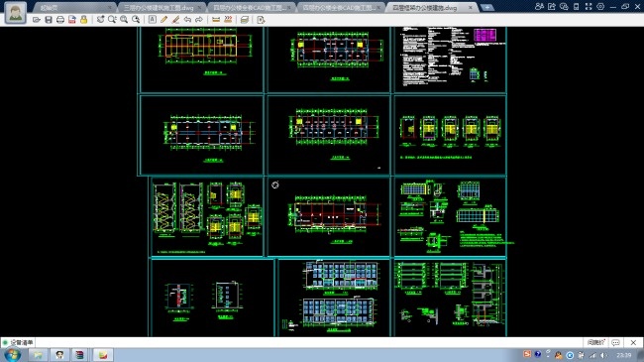Click the yellow lock icon
This screenshot has height=362, width=644.
pos(84,20)
